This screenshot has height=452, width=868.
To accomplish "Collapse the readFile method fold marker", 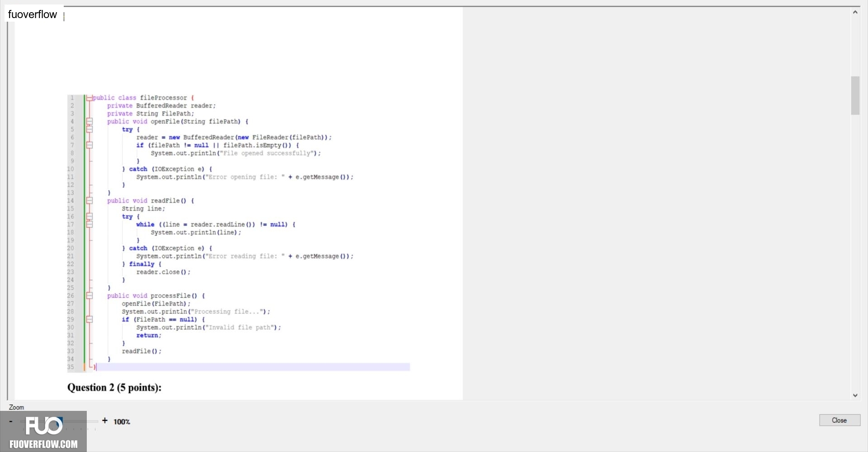I will (x=90, y=201).
